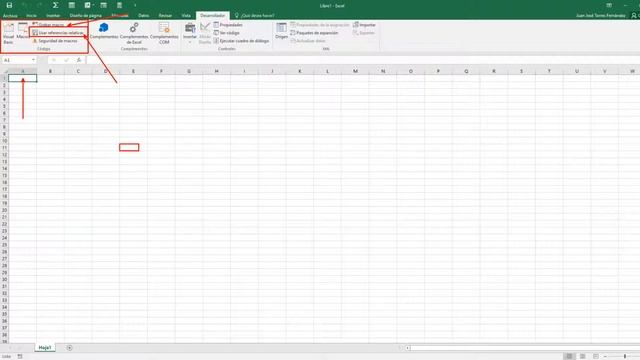The height and width of the screenshot is (360, 640).
Task: Click the macro record icon in the status bar
Action: pyautogui.click(x=20, y=356)
